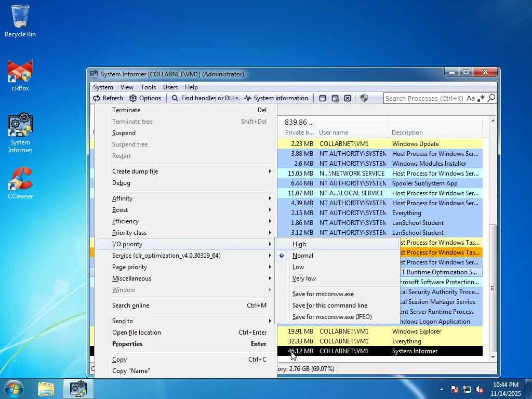Open the Windows Start menu

coord(14,389)
